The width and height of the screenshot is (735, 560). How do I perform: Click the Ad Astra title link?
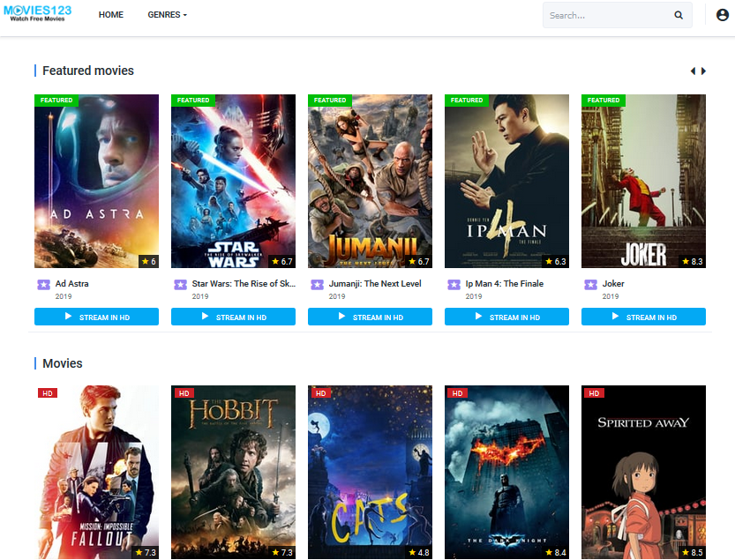[x=71, y=283]
